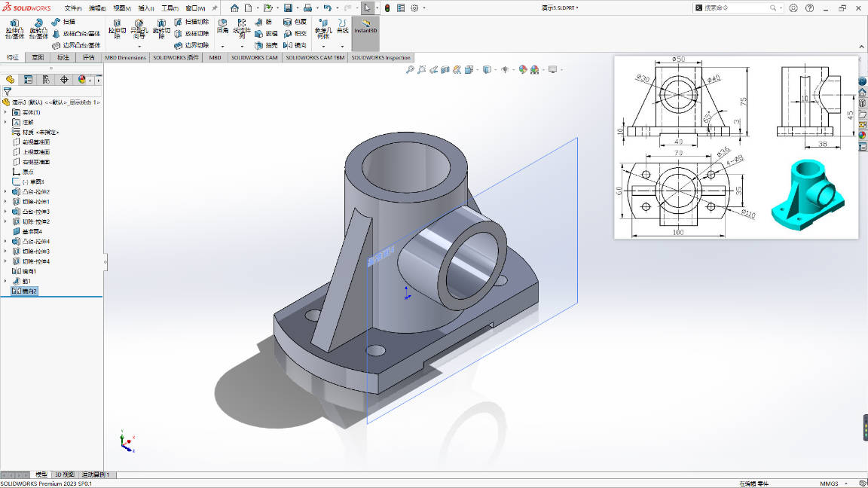The width and height of the screenshot is (868, 488).
Task: Click the Rebuild traffic light icon
Action: 387,8
